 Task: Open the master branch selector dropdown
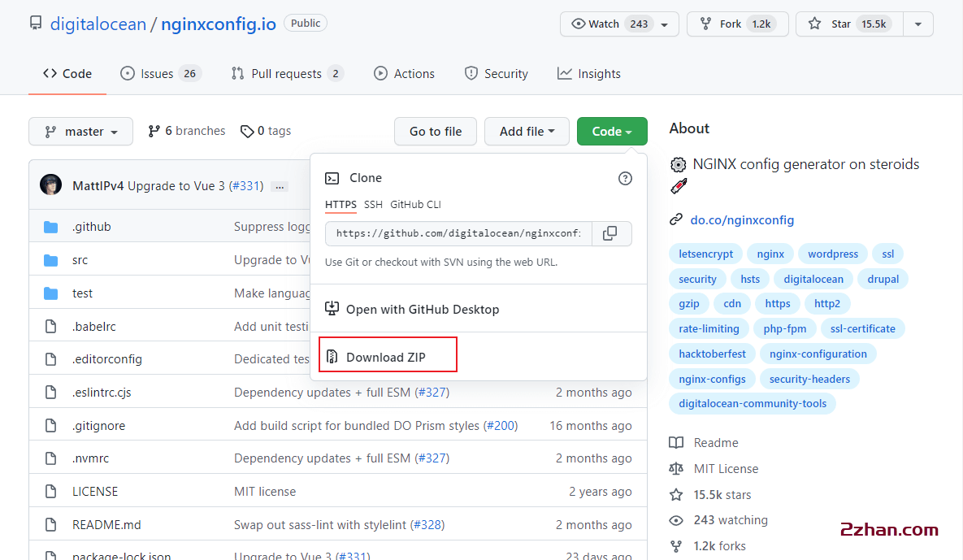point(80,132)
